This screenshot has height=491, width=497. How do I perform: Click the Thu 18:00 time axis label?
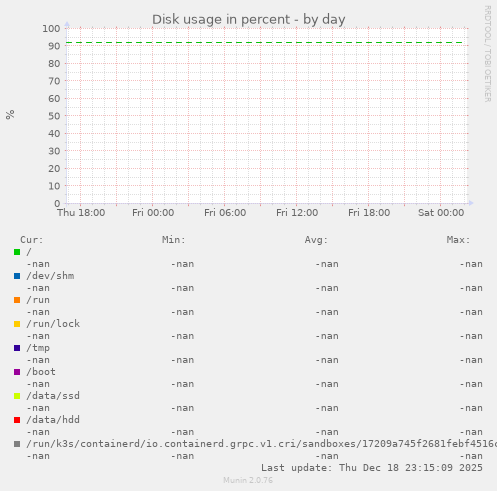81,213
